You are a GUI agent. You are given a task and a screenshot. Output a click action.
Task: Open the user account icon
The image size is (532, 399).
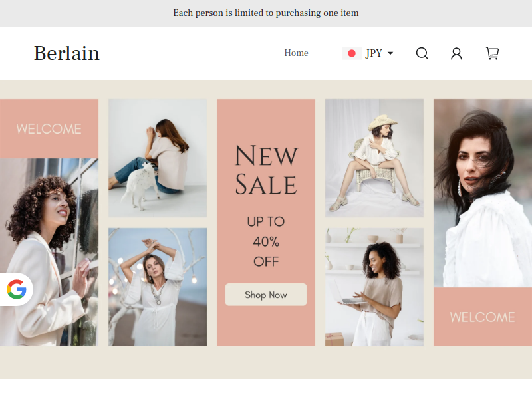[x=456, y=53]
